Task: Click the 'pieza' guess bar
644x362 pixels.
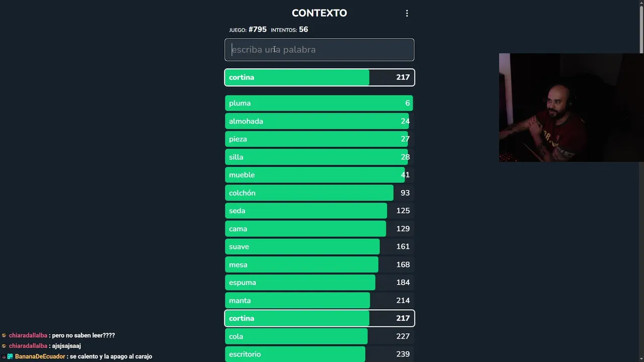Action: [319, 139]
